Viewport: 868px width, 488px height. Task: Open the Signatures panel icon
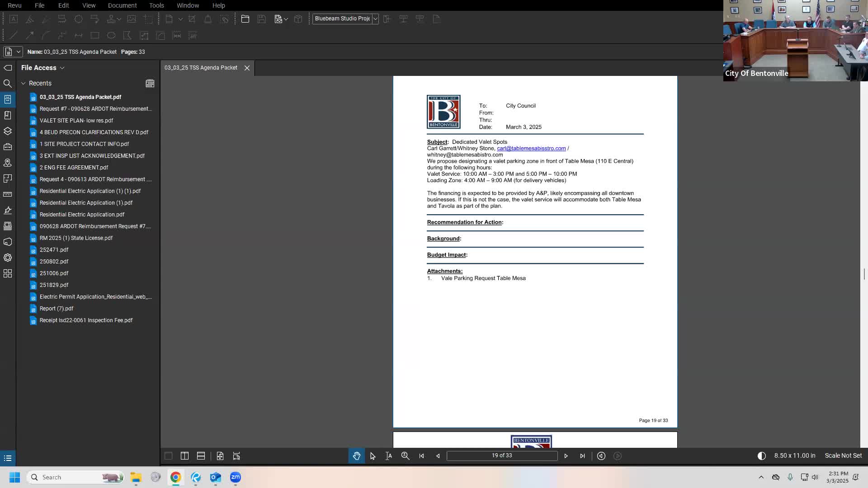[8, 210]
